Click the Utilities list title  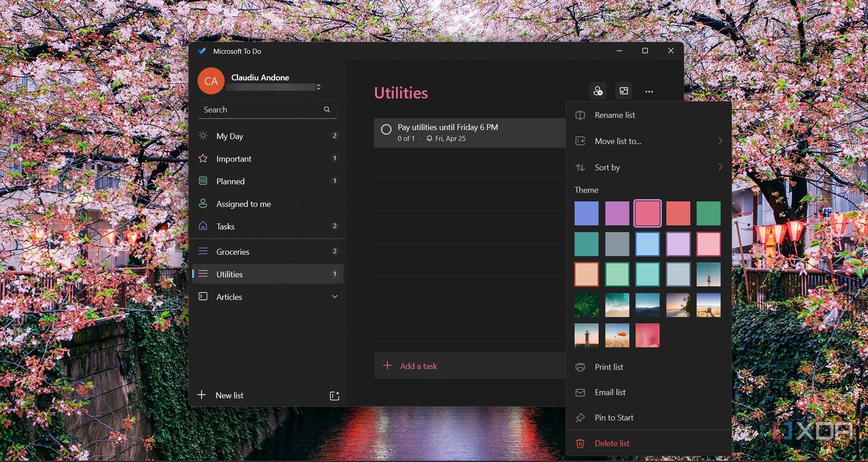pyautogui.click(x=401, y=93)
